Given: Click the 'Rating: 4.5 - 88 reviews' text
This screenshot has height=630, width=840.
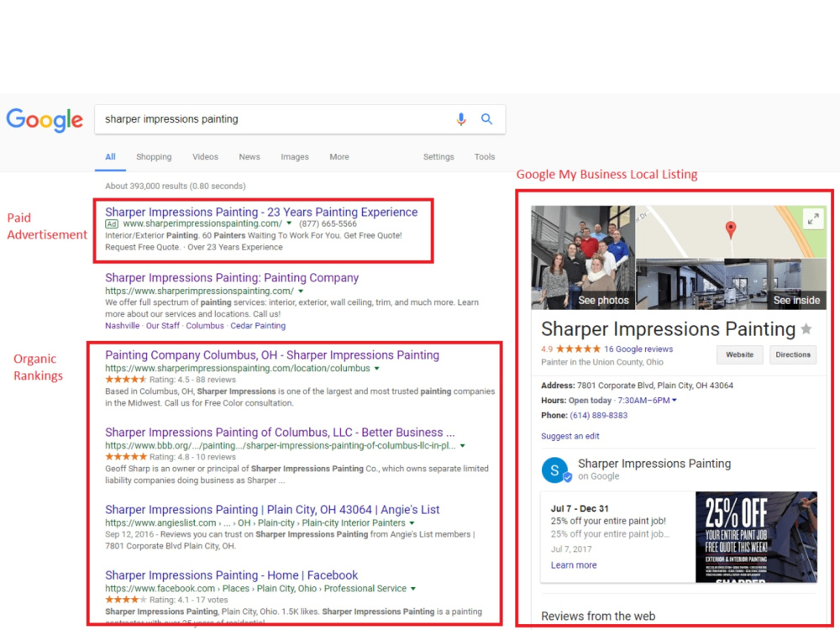Looking at the screenshot, I should (x=192, y=380).
